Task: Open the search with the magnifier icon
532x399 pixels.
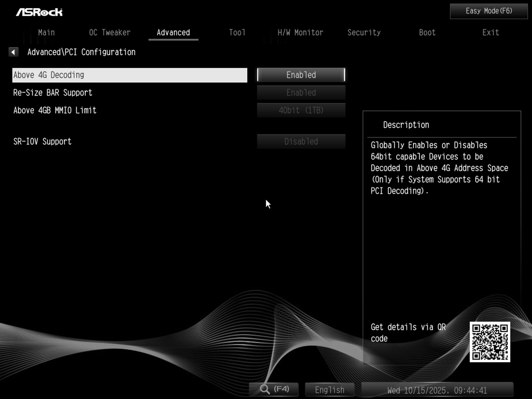Action: click(x=274, y=389)
